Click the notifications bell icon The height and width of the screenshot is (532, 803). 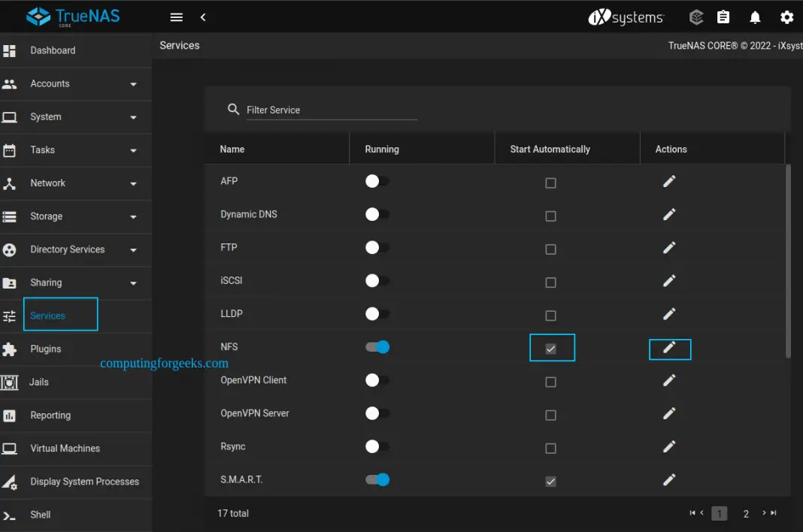pos(755,17)
